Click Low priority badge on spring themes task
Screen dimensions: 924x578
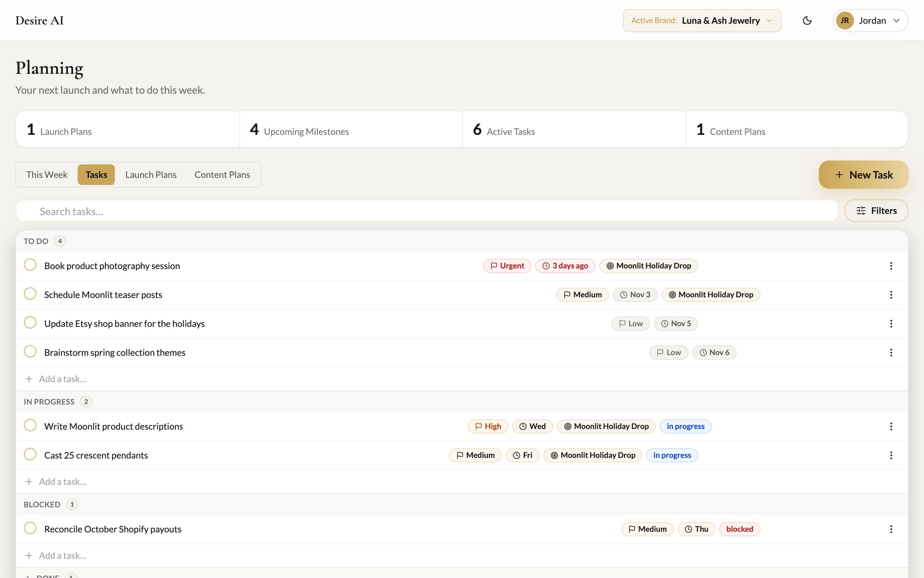point(669,353)
